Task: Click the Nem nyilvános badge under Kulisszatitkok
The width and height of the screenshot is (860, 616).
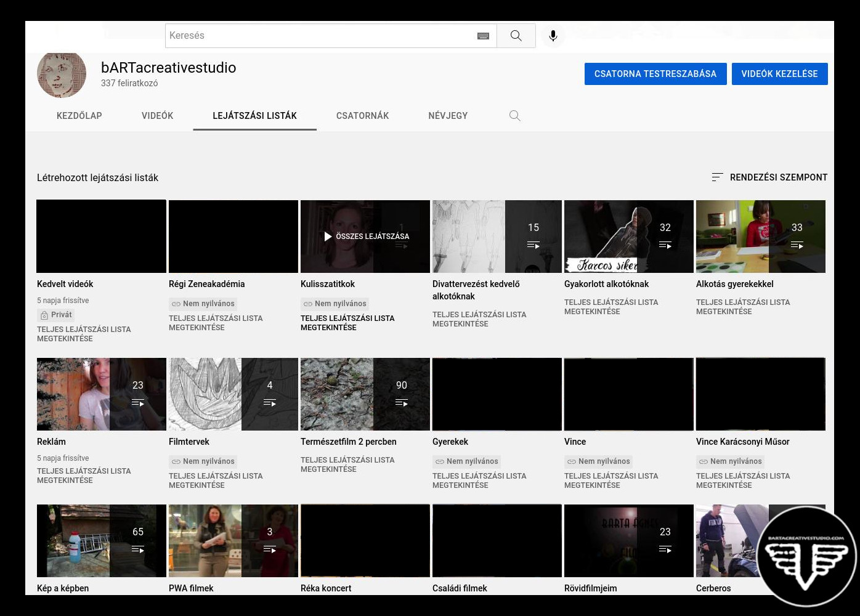Action: click(335, 304)
